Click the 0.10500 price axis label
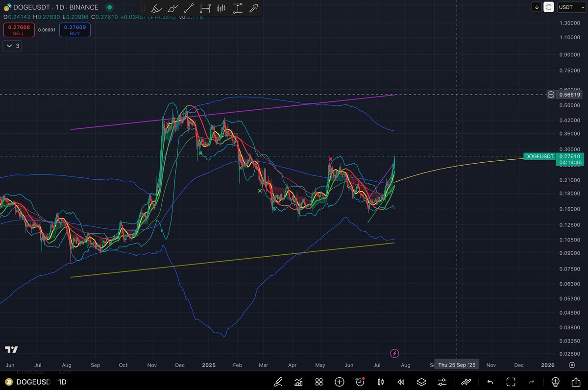Viewport: 588px width, 390px height. click(x=569, y=240)
